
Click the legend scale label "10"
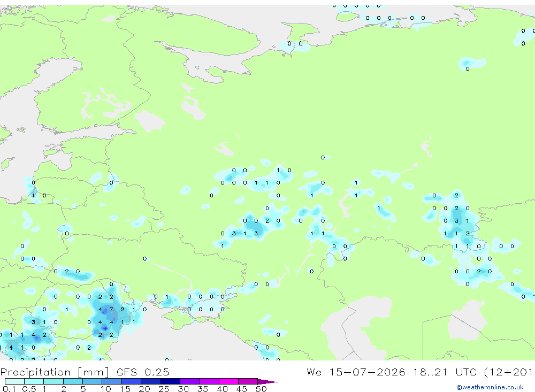pos(106,389)
